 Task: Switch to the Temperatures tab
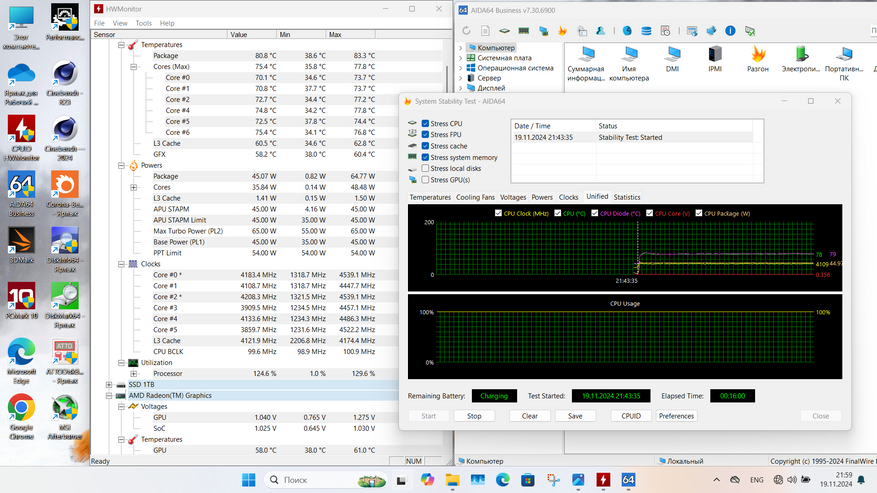(x=430, y=197)
